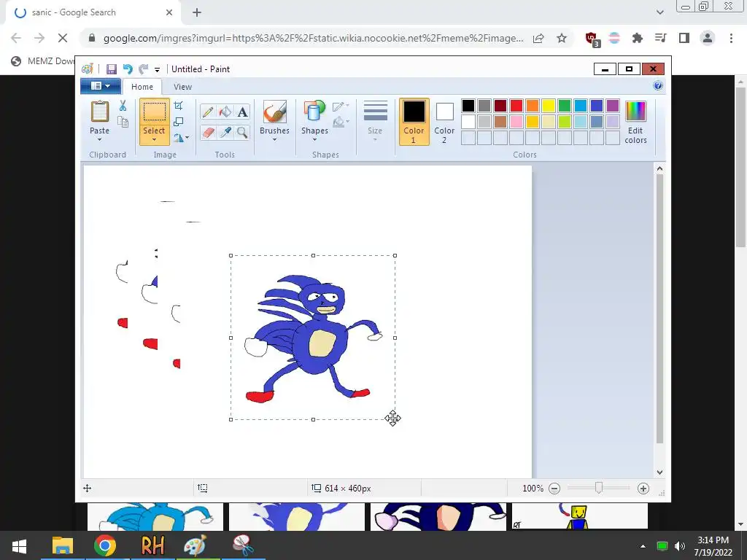Activate Color 2 background selector
Screen dimensions: 747x560
[x=444, y=122]
